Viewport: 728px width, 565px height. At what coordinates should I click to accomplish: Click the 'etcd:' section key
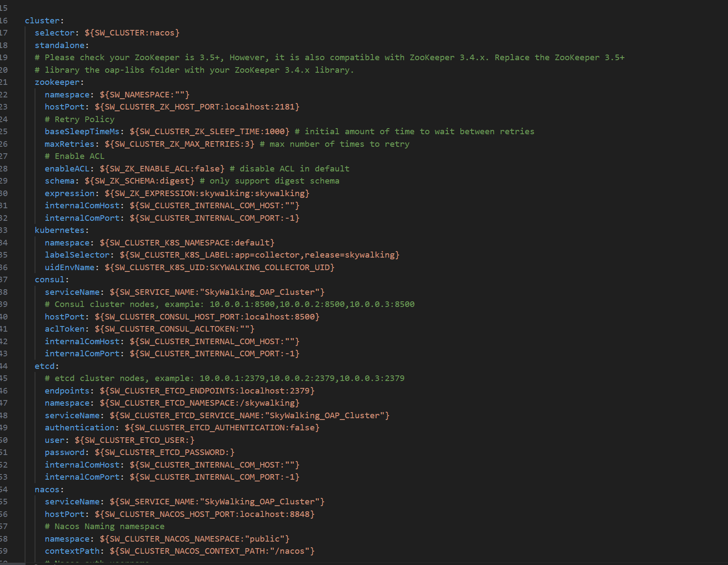point(47,366)
